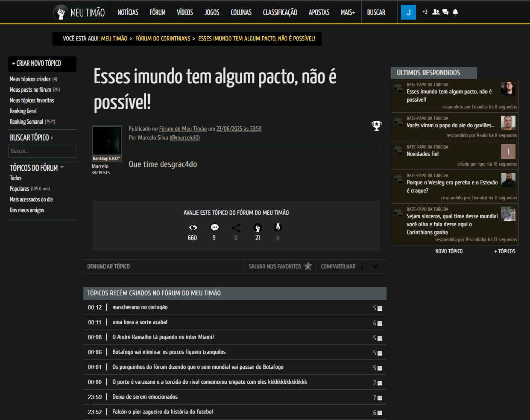Open Meus tópicos favoritos link
The height and width of the screenshot is (420, 530).
pos(32,100)
